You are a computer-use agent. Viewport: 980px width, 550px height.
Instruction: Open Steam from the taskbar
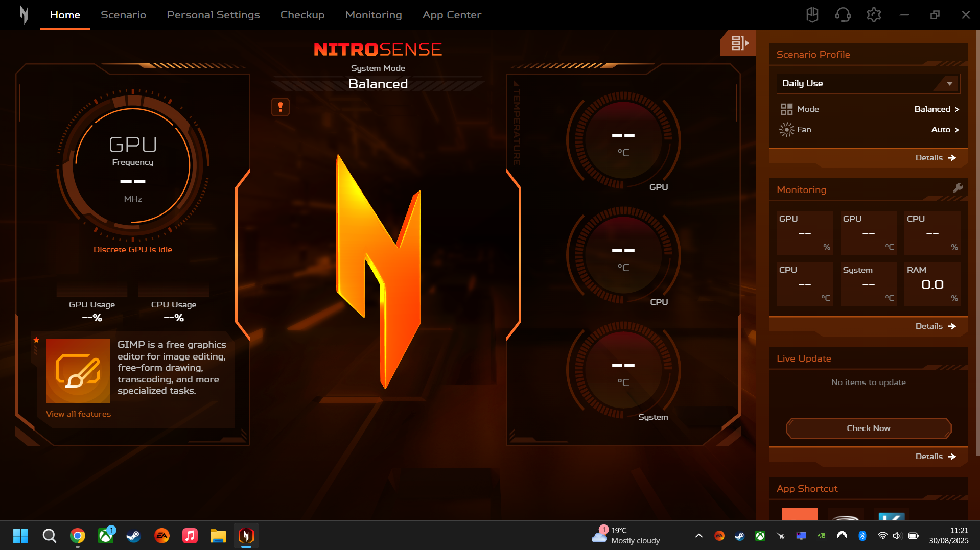pos(134,536)
